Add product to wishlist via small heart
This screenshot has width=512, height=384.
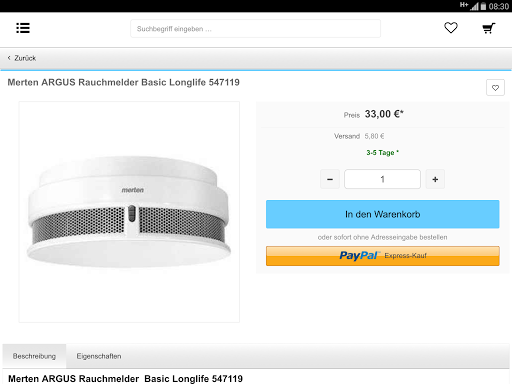click(x=495, y=88)
